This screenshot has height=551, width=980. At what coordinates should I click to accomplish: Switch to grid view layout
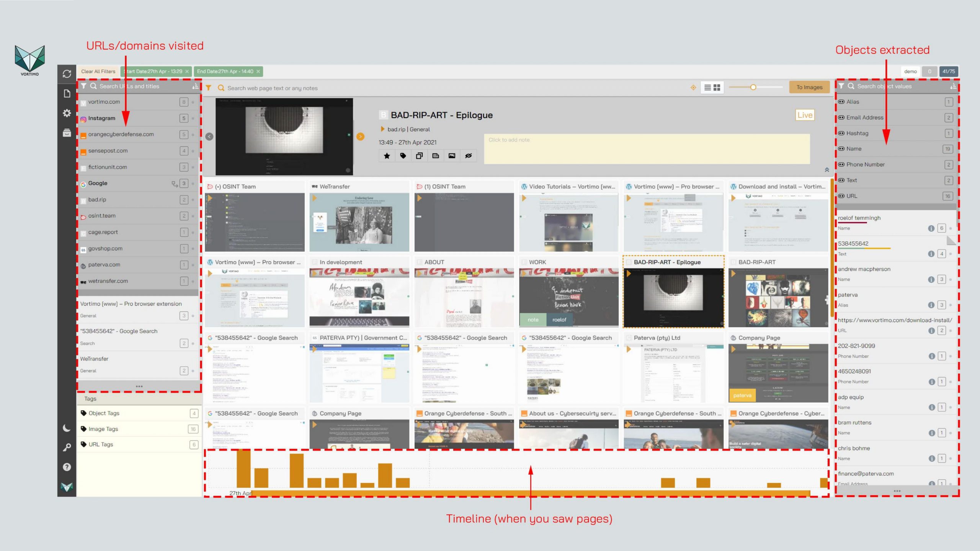[x=717, y=88]
